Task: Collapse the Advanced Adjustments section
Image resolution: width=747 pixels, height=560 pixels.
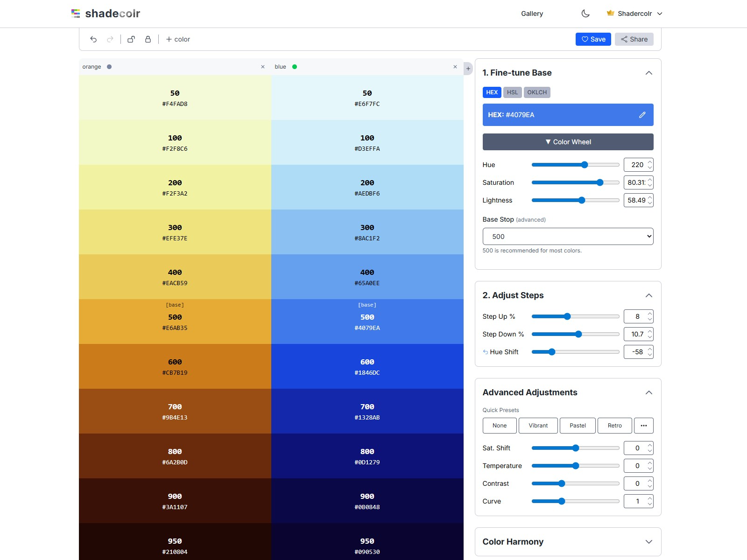Action: tap(648, 392)
